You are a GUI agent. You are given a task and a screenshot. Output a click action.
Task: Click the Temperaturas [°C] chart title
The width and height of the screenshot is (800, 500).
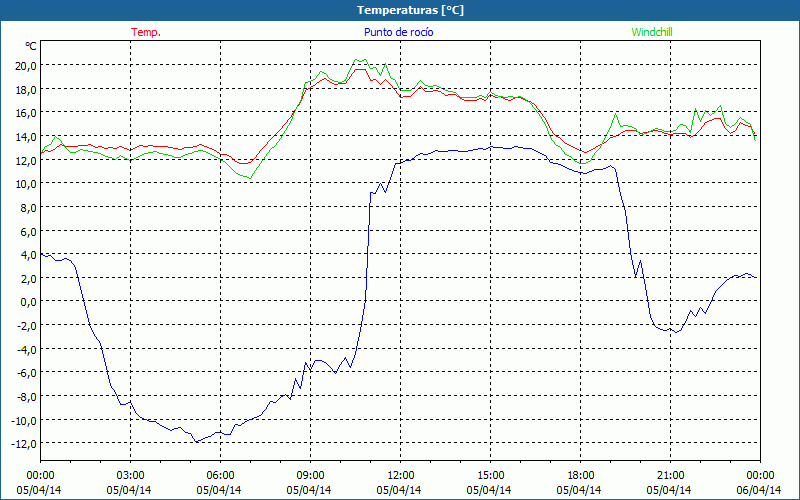click(x=410, y=10)
